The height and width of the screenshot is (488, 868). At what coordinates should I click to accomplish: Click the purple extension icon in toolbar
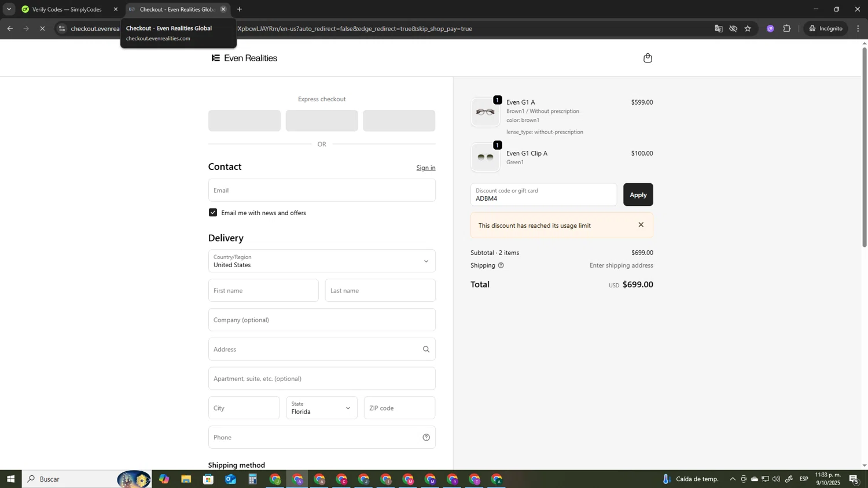(770, 28)
